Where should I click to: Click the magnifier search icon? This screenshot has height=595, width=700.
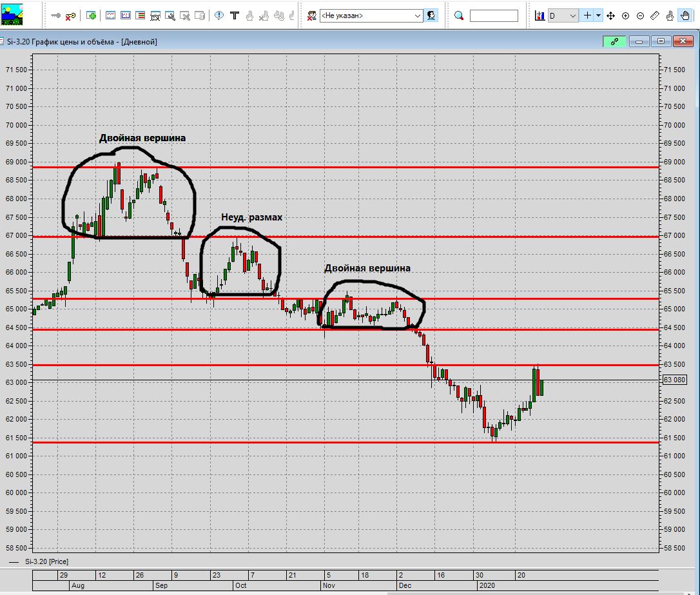click(458, 15)
